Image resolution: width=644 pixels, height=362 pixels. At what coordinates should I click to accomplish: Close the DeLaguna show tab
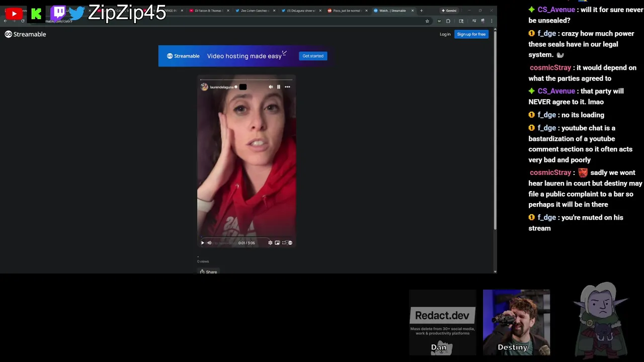pyautogui.click(x=320, y=11)
